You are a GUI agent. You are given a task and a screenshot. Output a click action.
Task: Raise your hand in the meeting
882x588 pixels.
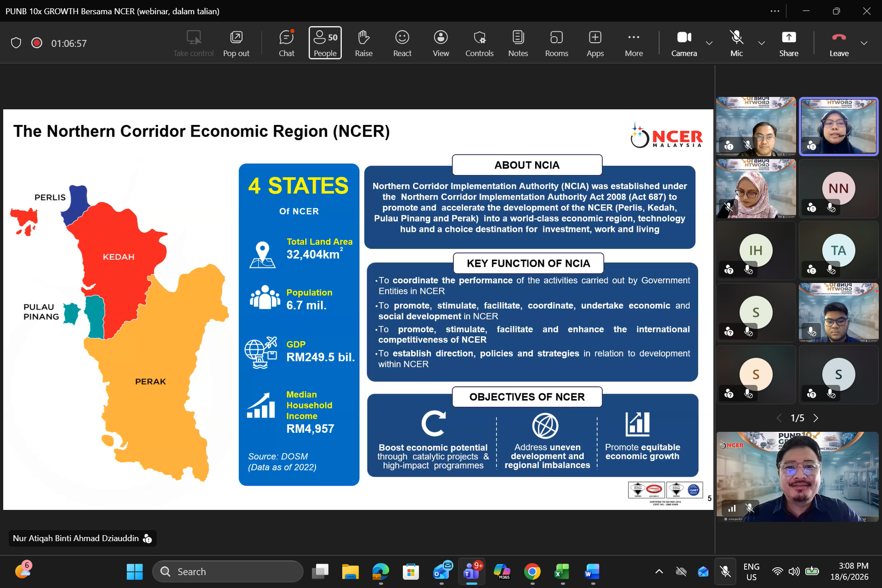(x=363, y=43)
